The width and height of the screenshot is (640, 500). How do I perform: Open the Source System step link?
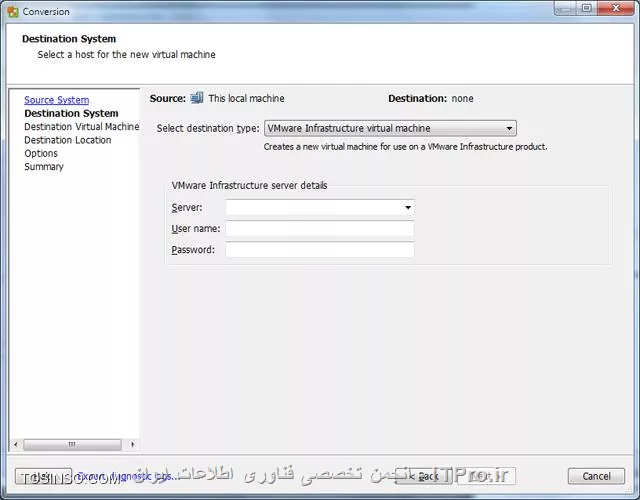[57, 100]
